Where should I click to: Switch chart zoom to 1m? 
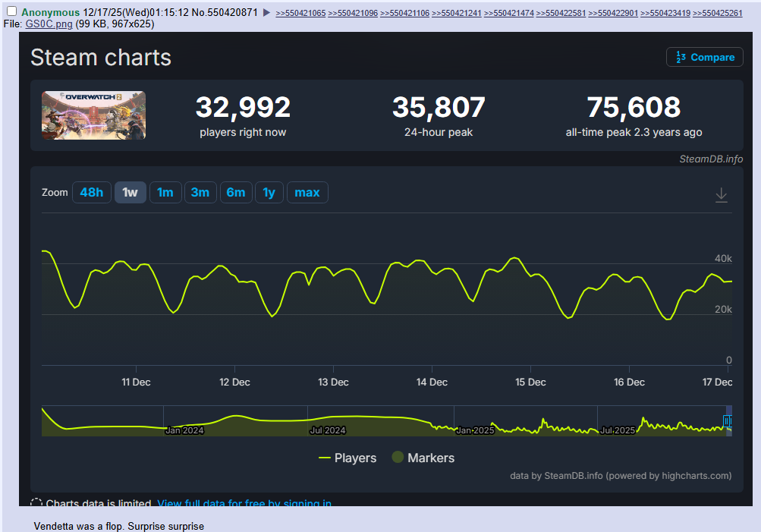point(165,193)
